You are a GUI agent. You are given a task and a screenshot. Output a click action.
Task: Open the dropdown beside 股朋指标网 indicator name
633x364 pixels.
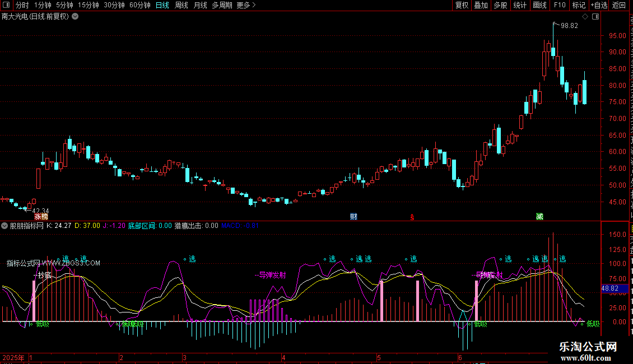4,226
